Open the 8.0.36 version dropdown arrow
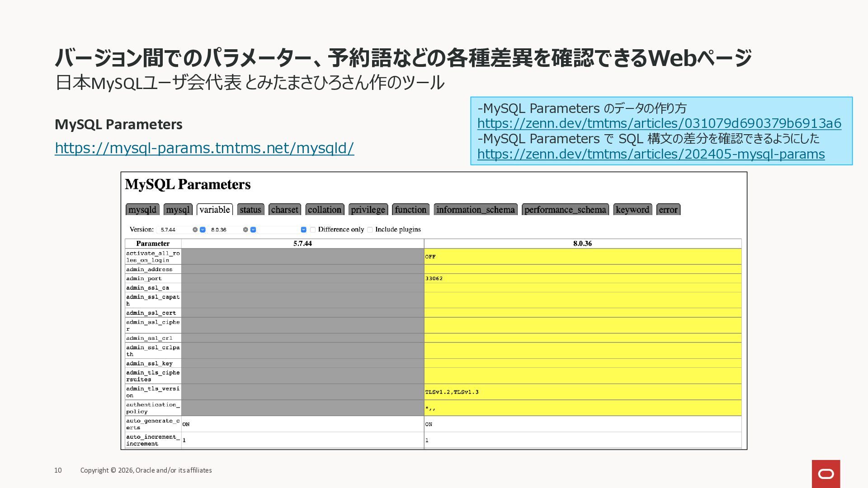Image resolution: width=868 pixels, height=488 pixels. click(253, 230)
